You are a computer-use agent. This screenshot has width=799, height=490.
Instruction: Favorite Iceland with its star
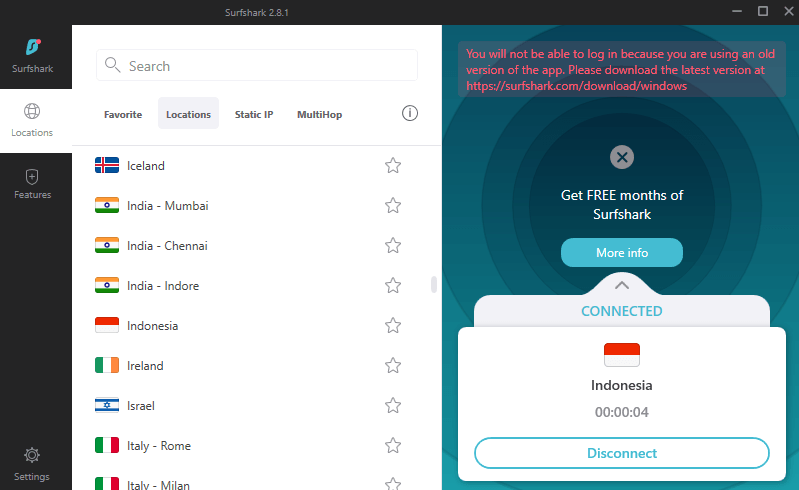(393, 166)
